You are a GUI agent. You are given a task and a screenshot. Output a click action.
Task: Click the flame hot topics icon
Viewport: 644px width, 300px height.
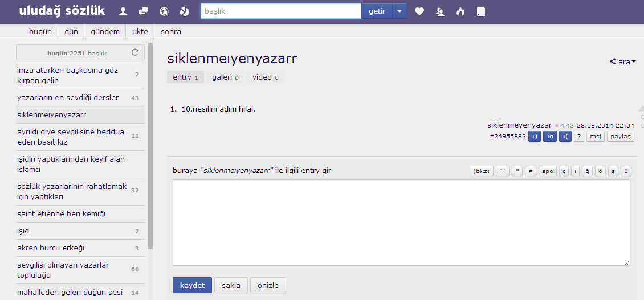pos(460,11)
